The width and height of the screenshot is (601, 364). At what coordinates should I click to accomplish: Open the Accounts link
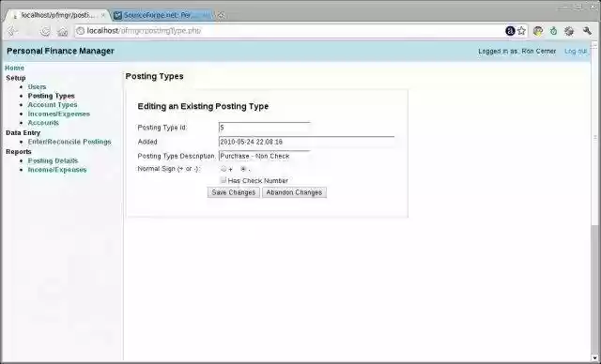tap(43, 123)
